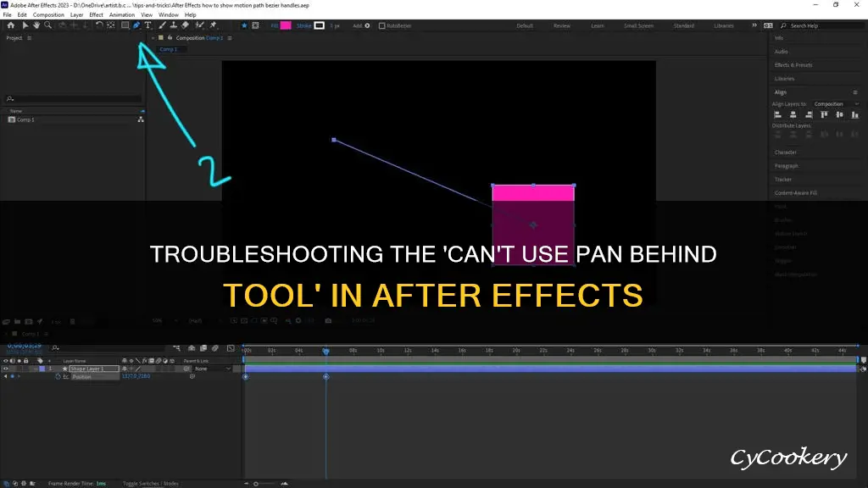
Task: Open the Align panel menu
Action: pos(855,92)
